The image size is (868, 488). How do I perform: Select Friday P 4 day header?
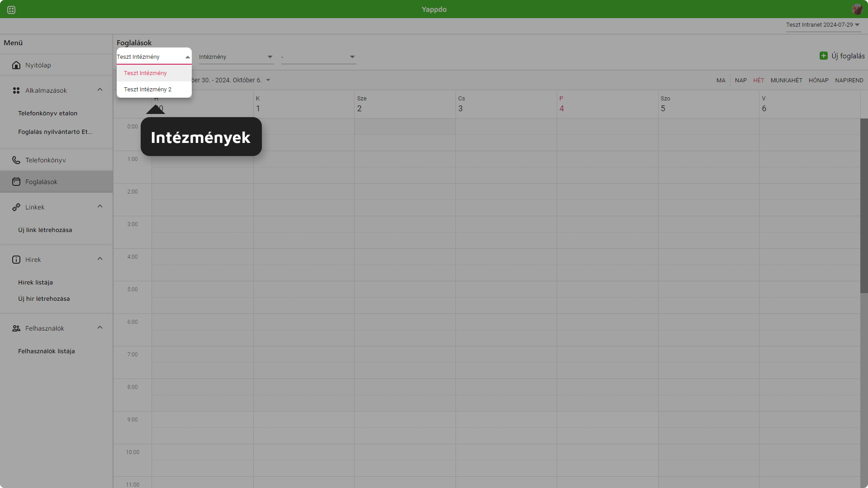(x=607, y=104)
